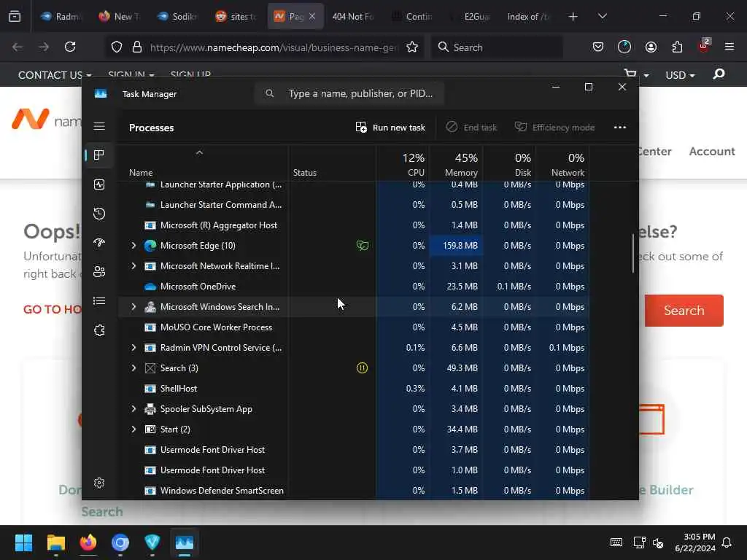Switch to the E2Guardian browser tab
Screen dimensions: 747x560
pyautogui.click(x=471, y=16)
